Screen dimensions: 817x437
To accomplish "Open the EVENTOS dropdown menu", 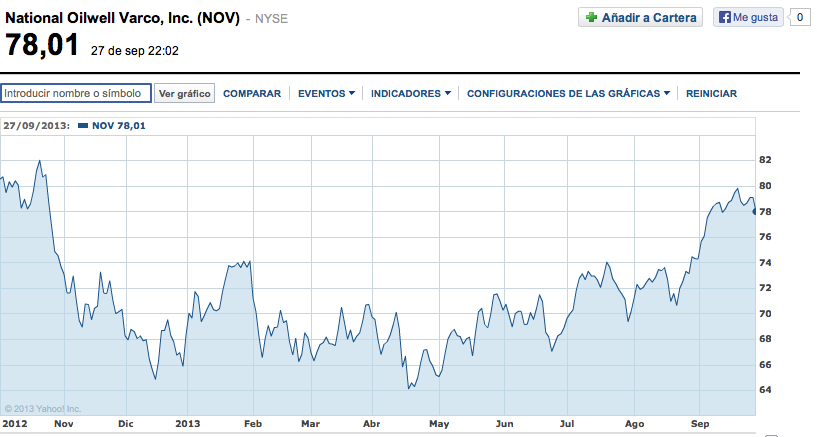I will pyautogui.click(x=326, y=94).
